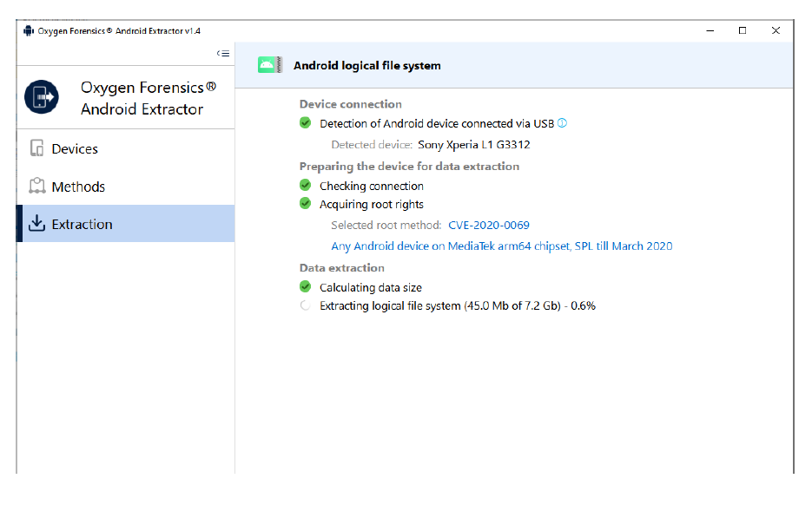Open the Devices section
This screenshot has width=812, height=531.
[126, 148]
